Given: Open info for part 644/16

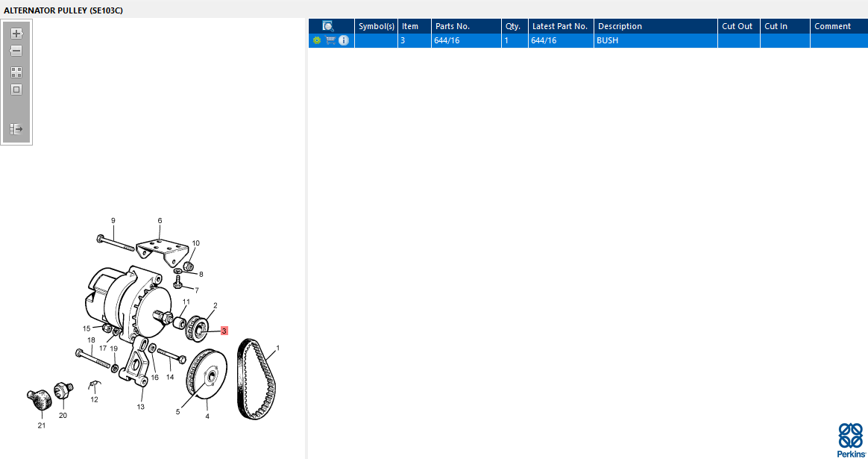Looking at the screenshot, I should pos(344,40).
